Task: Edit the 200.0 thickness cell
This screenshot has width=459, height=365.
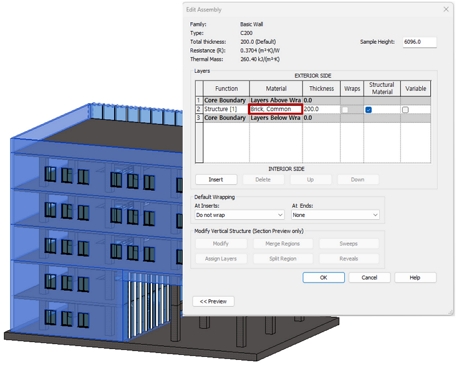Action: (321, 109)
